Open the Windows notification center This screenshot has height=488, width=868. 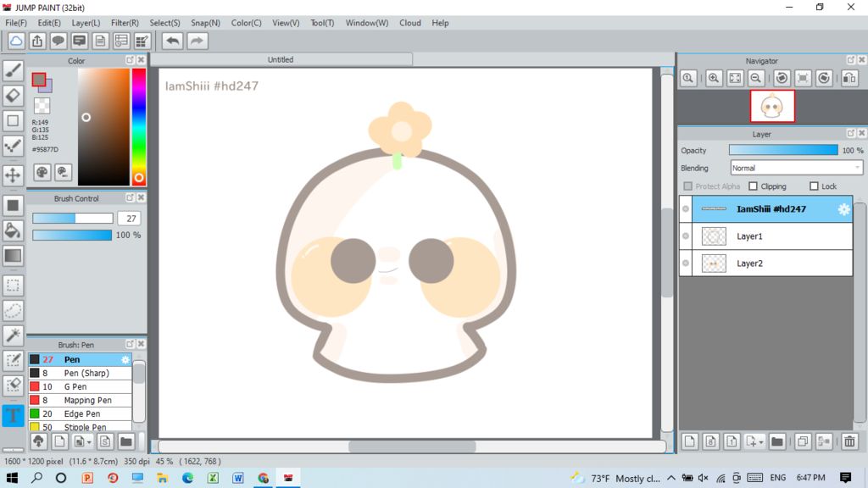(x=845, y=478)
